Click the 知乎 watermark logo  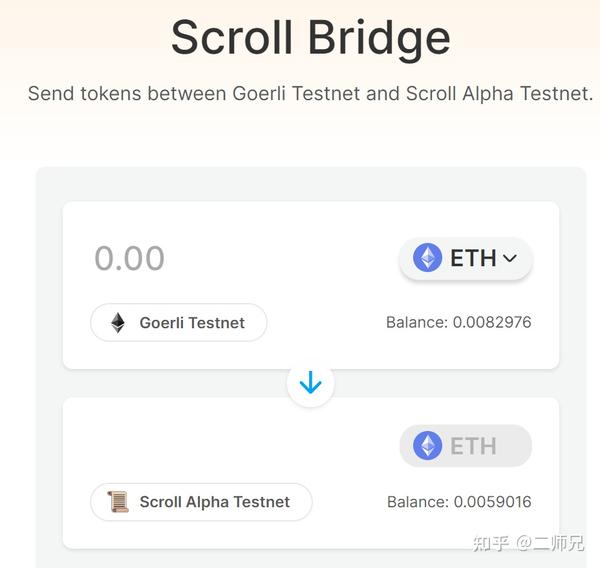pyautogui.click(x=490, y=543)
